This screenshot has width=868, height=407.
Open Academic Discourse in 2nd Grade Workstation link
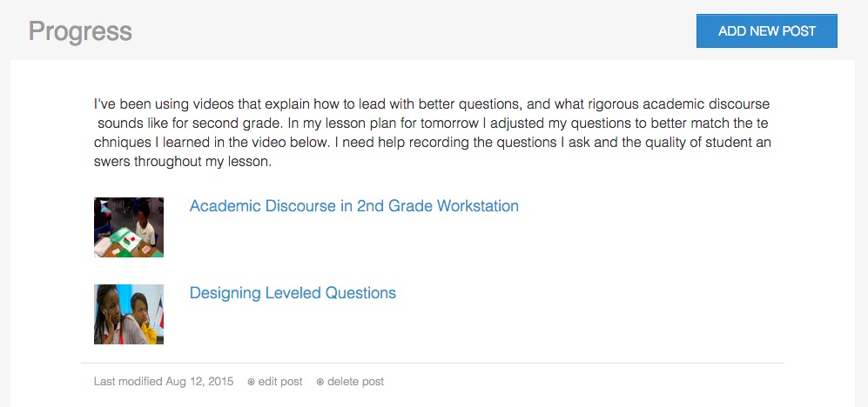[353, 206]
